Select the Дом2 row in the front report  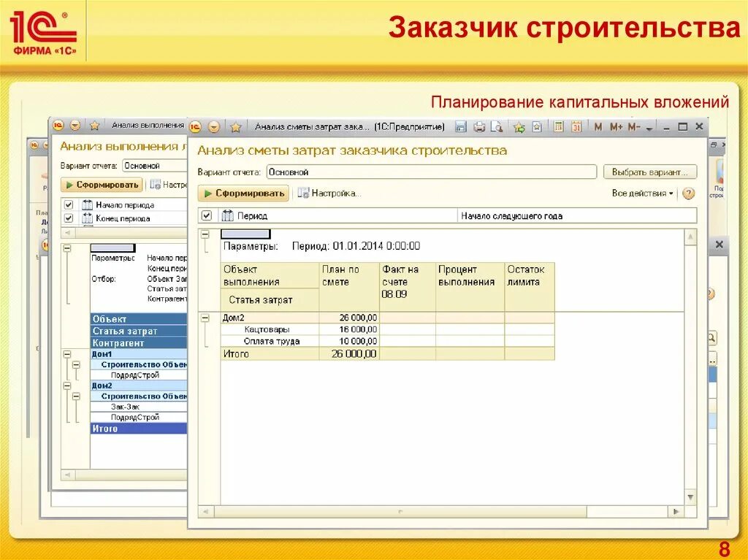click(x=387, y=318)
